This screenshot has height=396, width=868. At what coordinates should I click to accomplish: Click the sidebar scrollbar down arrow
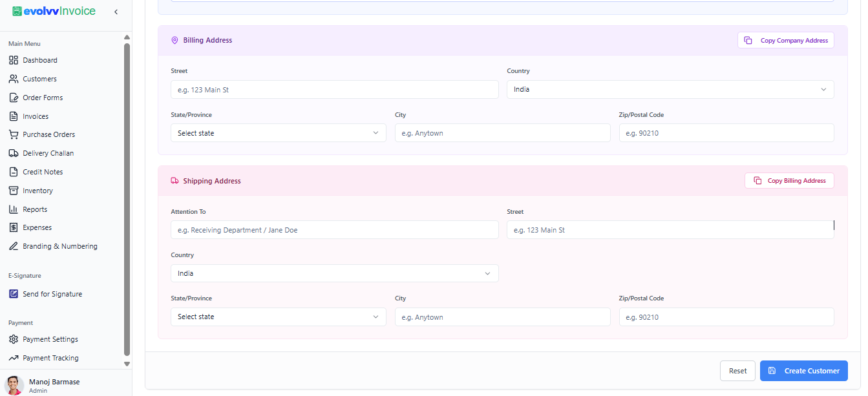point(127,364)
